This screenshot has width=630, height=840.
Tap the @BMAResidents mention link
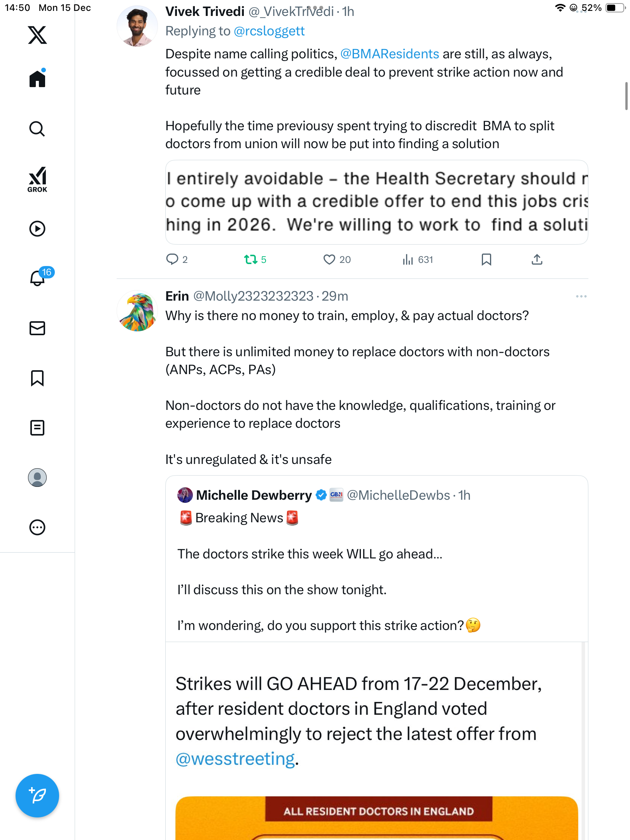389,54
